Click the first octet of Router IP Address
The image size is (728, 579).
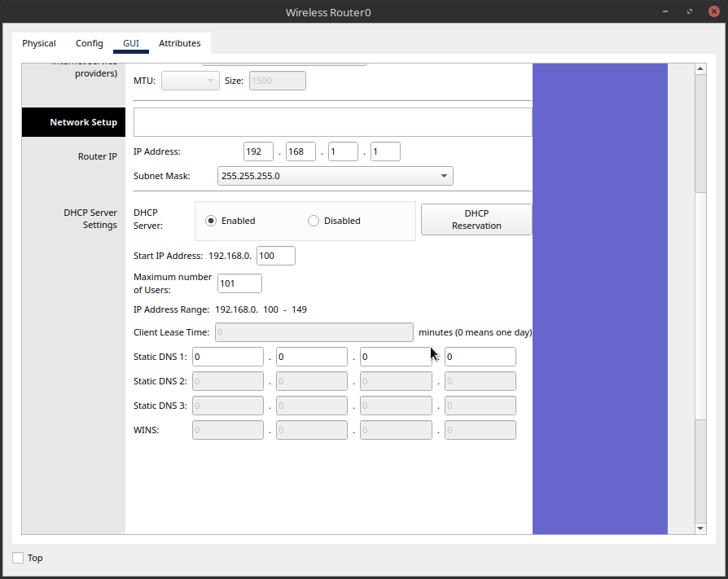click(x=258, y=151)
